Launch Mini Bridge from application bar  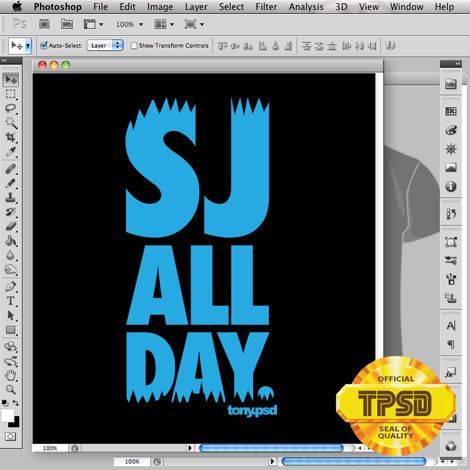point(67,24)
